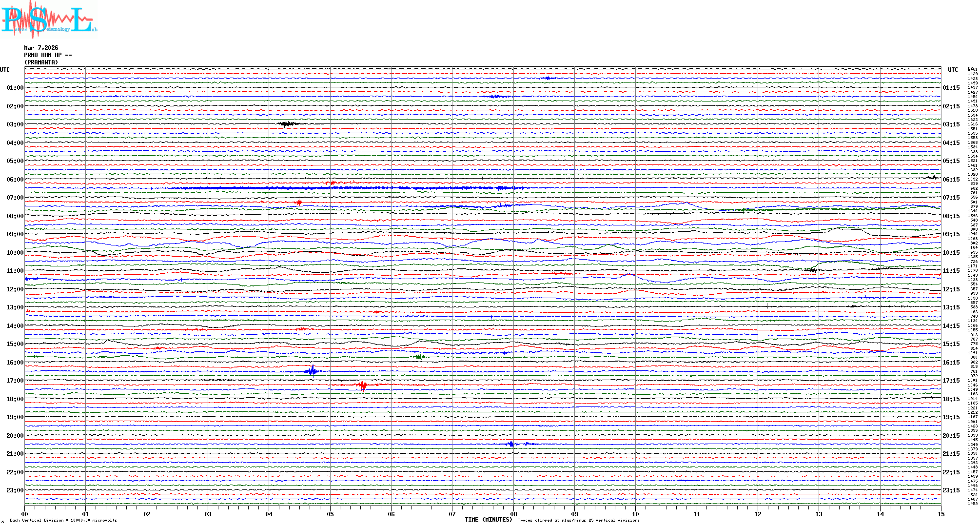Click the blue seismic burst below 16:00 trace
The image size is (980, 527).
click(313, 371)
